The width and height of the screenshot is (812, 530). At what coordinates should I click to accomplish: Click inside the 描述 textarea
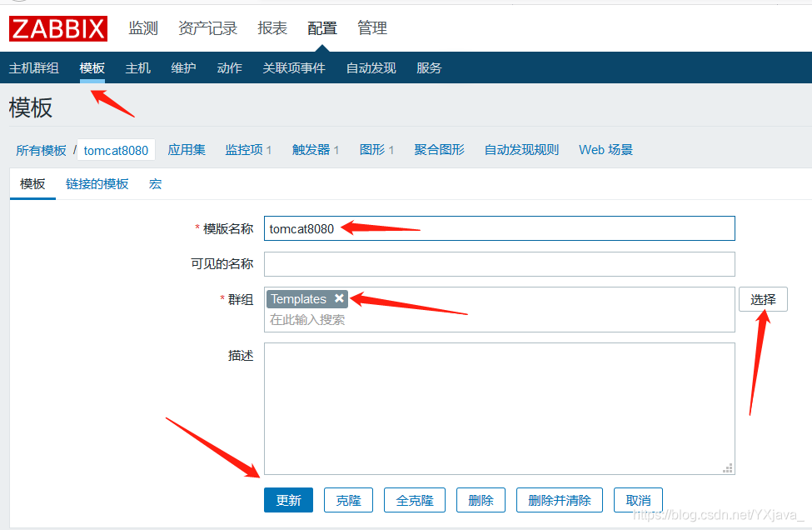point(499,408)
